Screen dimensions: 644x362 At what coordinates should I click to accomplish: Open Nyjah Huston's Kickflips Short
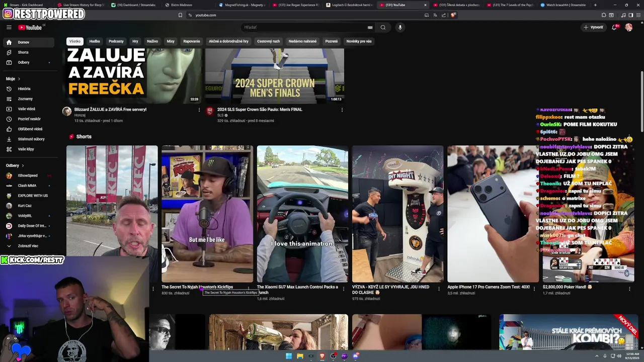point(207,214)
